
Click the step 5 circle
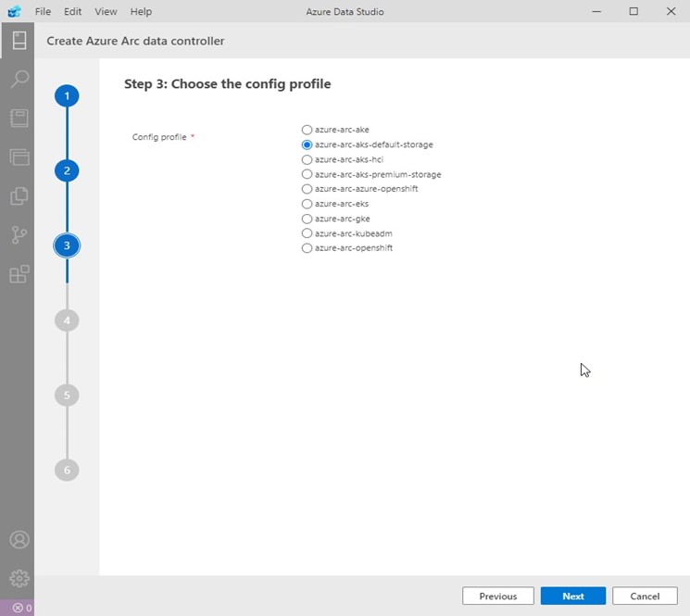click(67, 396)
